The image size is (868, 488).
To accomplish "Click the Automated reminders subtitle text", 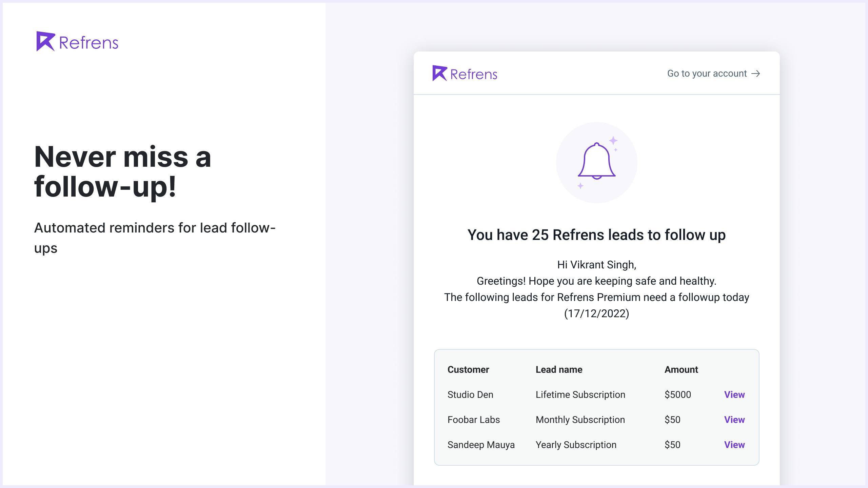I will [155, 238].
